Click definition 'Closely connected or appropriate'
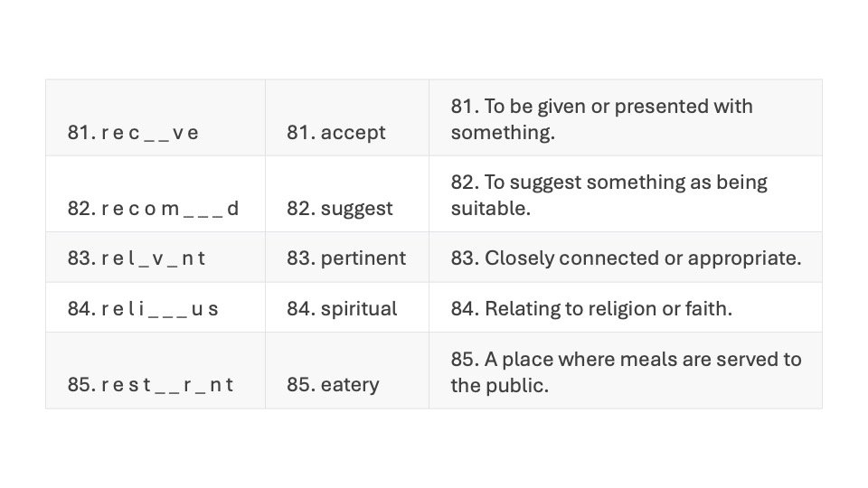 click(x=643, y=258)
